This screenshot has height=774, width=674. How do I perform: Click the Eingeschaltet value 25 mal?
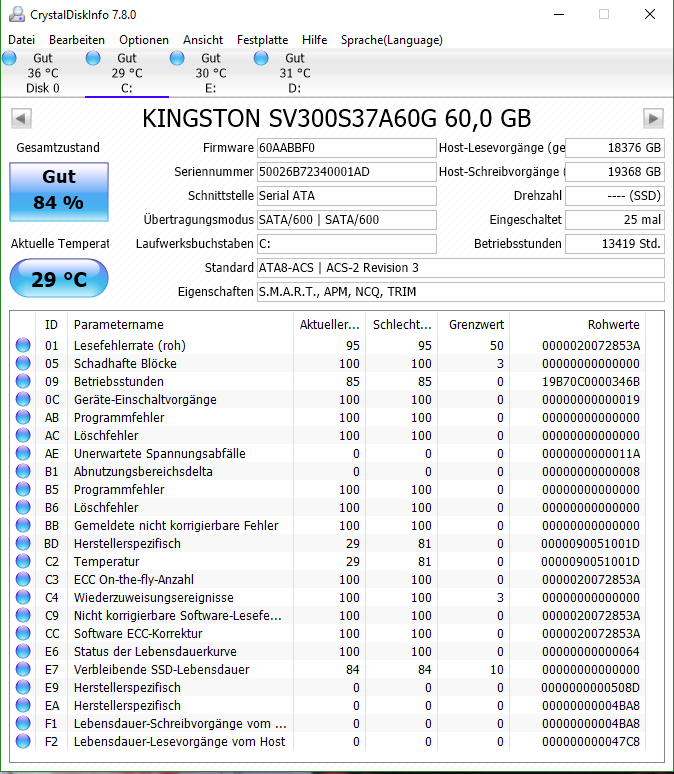click(615, 220)
